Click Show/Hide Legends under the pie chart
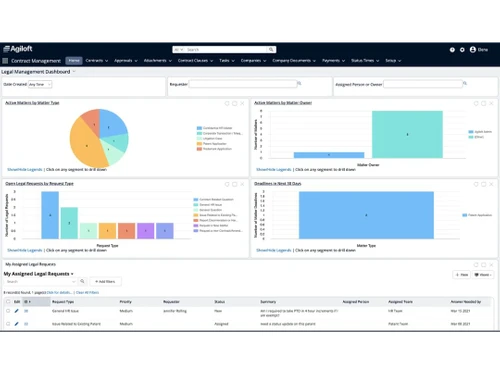 click(x=25, y=169)
